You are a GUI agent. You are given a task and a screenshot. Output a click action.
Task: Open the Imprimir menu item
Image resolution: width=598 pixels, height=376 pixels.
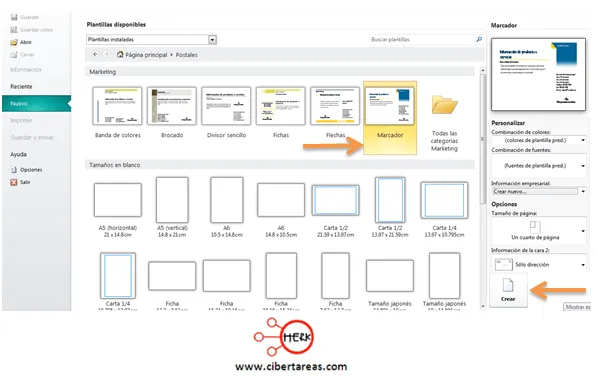[21, 121]
